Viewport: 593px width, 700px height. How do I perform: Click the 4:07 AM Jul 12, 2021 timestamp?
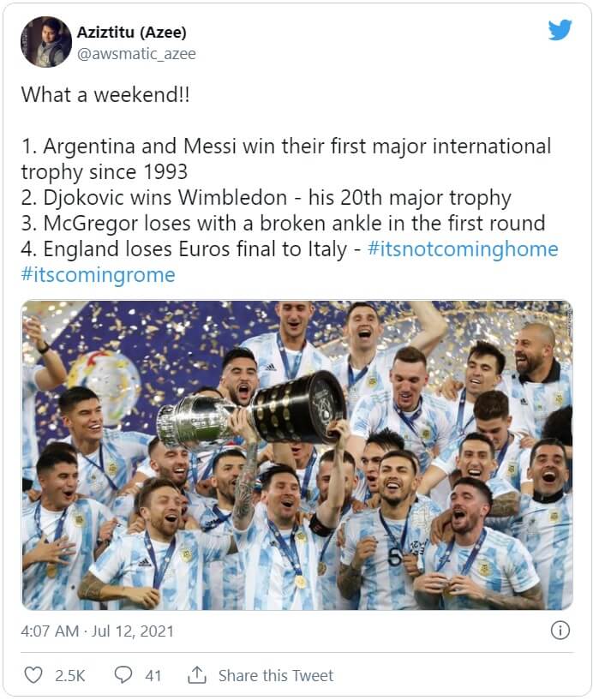(x=97, y=631)
